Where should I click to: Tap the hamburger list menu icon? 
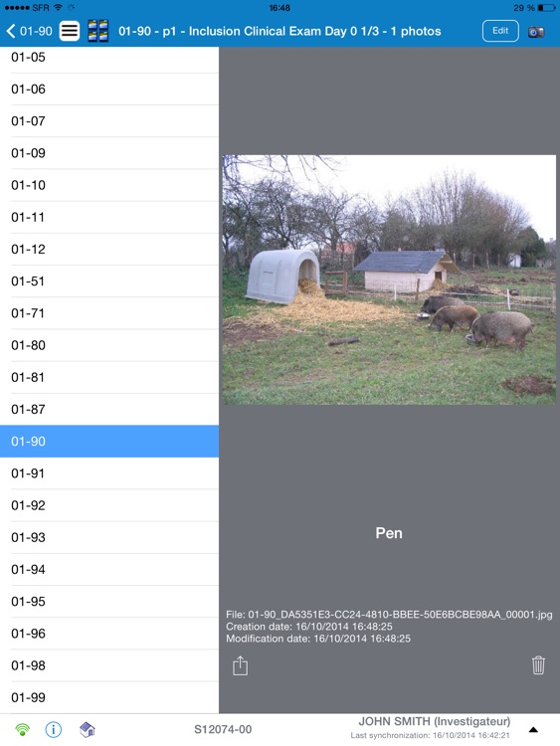pos(70,32)
